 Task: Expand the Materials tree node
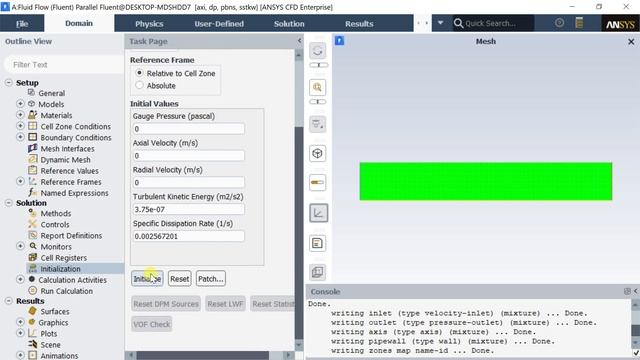[20, 115]
